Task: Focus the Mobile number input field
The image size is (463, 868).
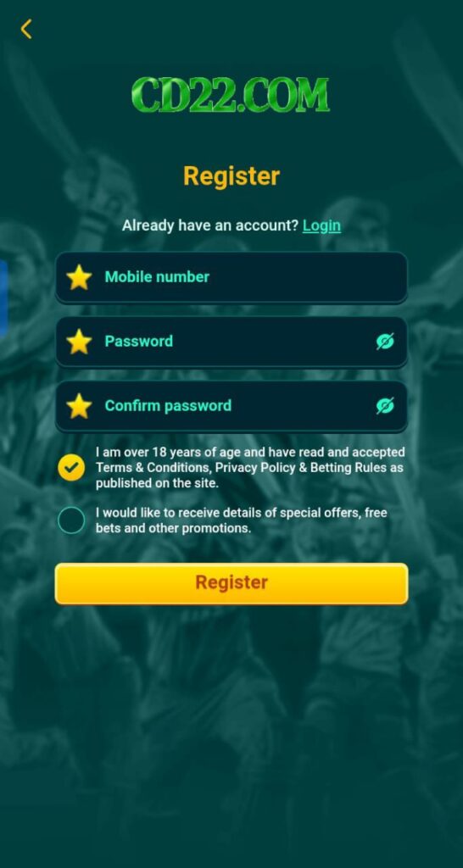Action: click(231, 277)
